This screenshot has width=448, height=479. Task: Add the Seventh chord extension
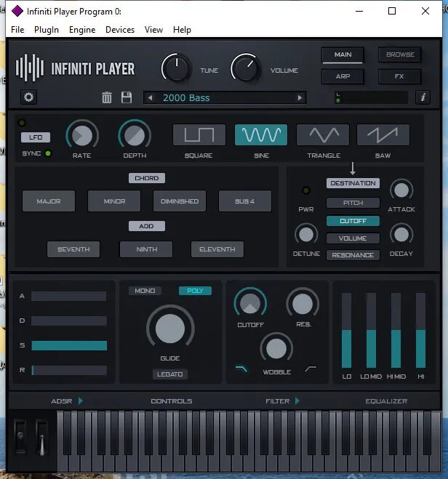tap(73, 249)
